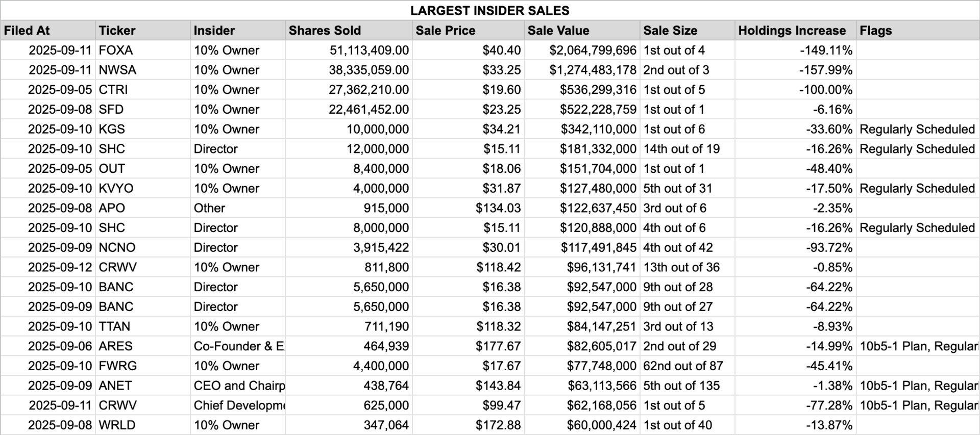The height and width of the screenshot is (435, 980).
Task: Select the Holdings Increase header cell
Action: 796,31
